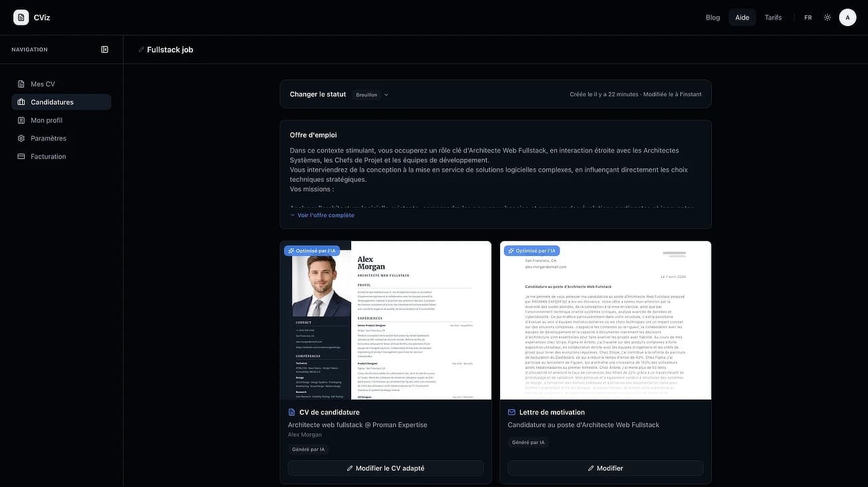Viewport: 868px width, 487px height.
Task: Open Paramètres in the sidebar
Action: 61,138
